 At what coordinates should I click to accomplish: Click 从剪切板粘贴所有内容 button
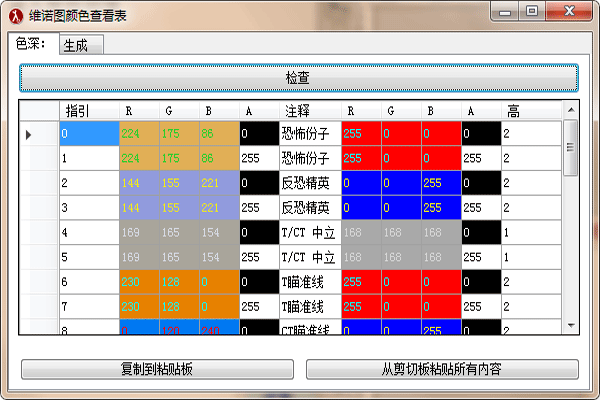point(442,369)
